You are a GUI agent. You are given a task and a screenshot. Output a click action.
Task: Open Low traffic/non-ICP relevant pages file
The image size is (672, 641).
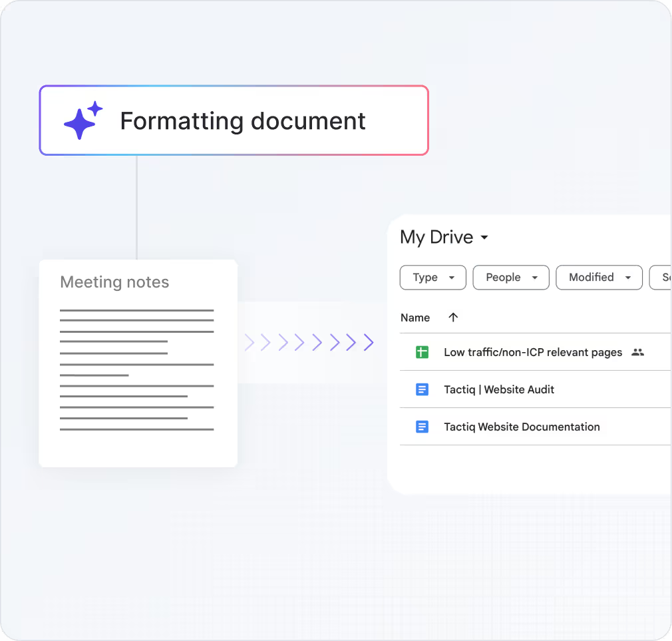533,352
